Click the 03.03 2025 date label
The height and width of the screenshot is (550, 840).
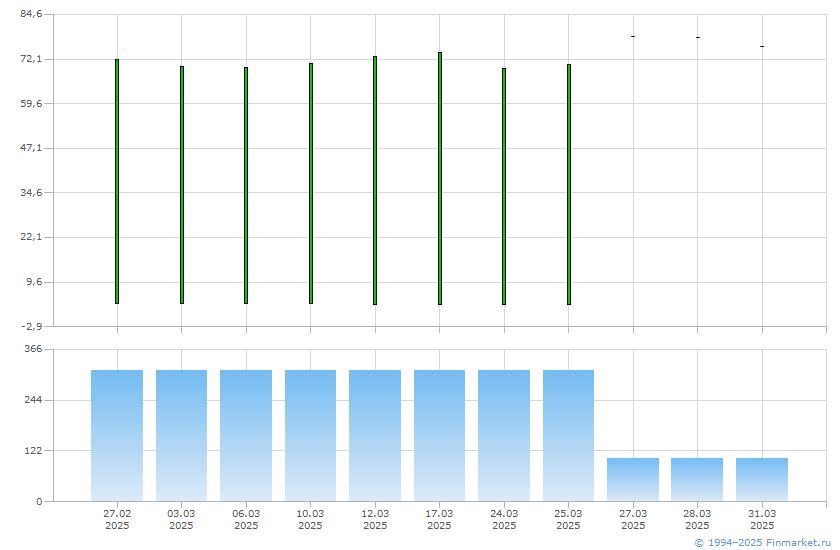tap(182, 519)
